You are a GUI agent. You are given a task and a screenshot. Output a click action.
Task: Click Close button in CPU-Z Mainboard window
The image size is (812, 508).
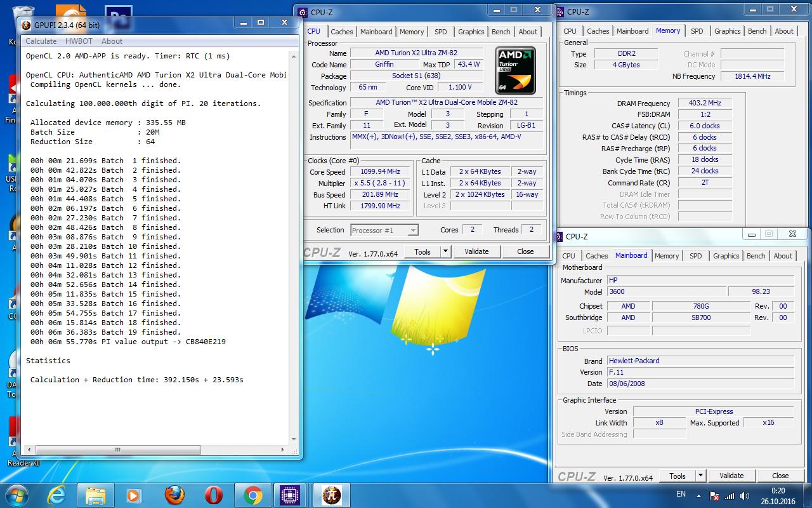pos(780,476)
